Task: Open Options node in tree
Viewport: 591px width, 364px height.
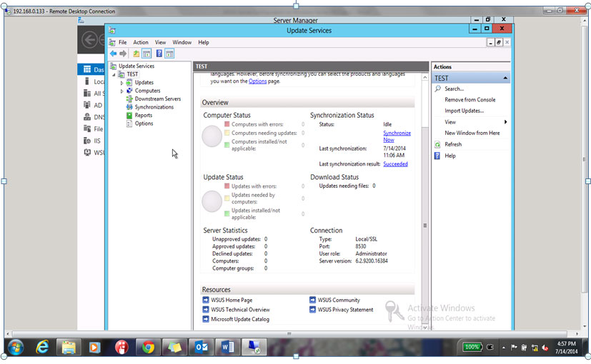Action: (x=144, y=123)
